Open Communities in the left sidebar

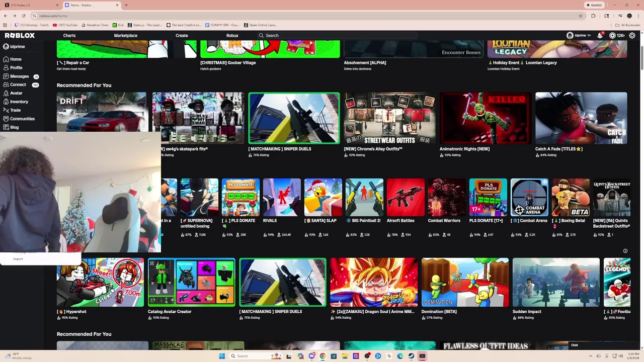click(x=19, y=119)
